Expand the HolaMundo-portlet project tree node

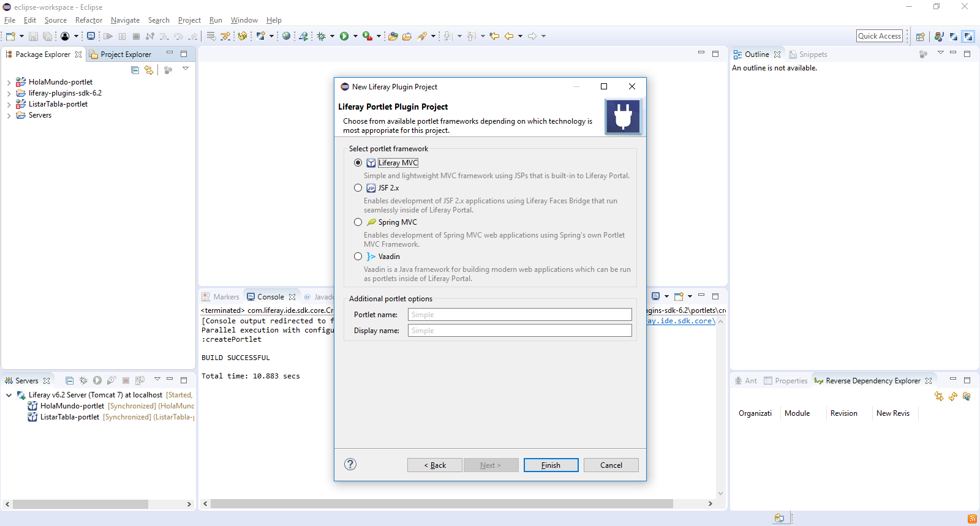tap(9, 82)
